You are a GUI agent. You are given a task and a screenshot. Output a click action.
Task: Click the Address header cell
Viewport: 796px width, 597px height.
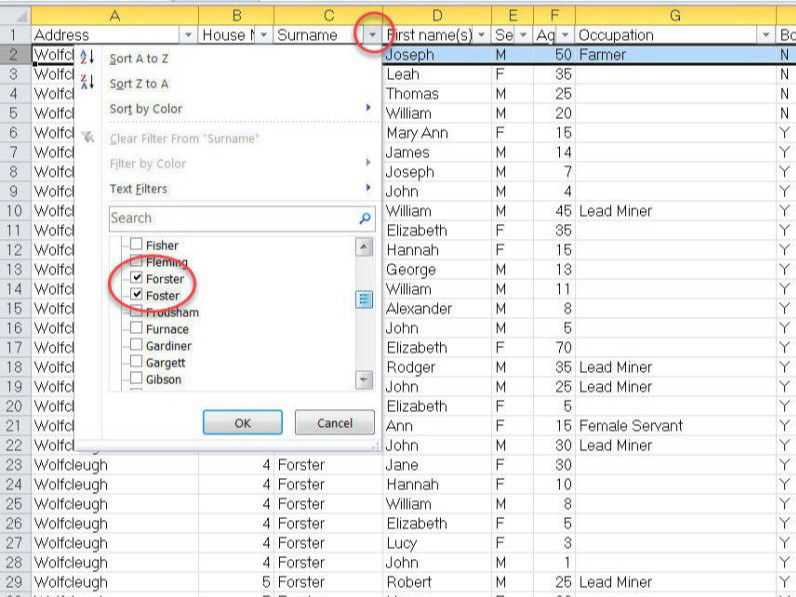(115, 35)
